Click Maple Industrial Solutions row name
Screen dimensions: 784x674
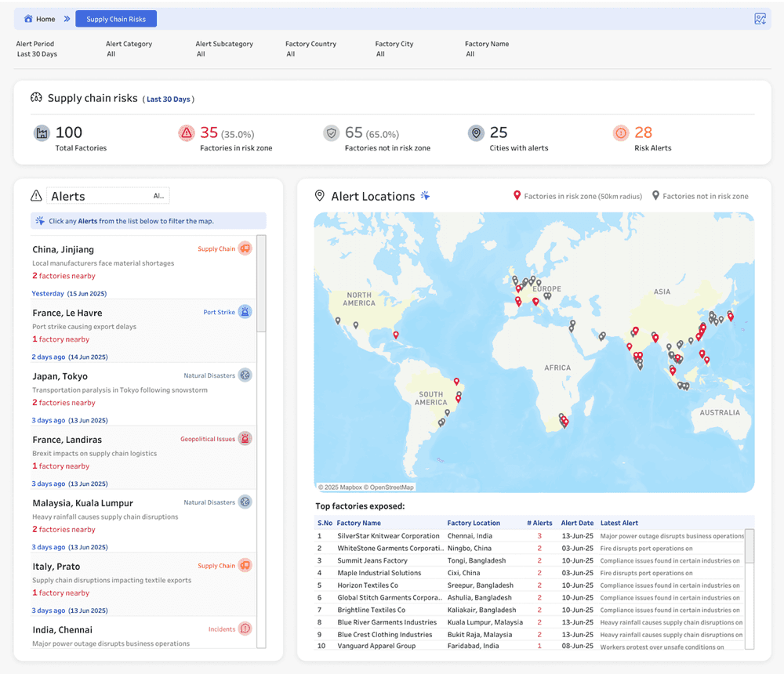[x=379, y=573]
